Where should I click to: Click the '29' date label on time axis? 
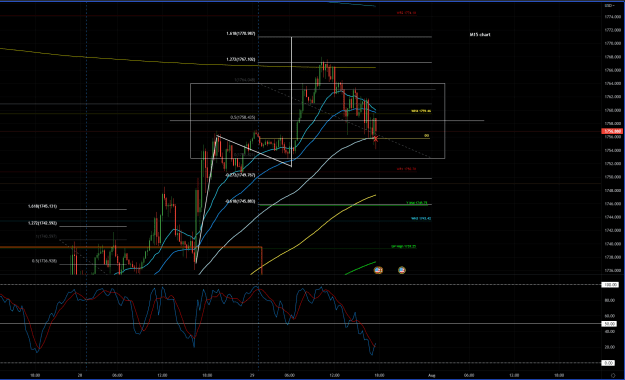click(252, 375)
